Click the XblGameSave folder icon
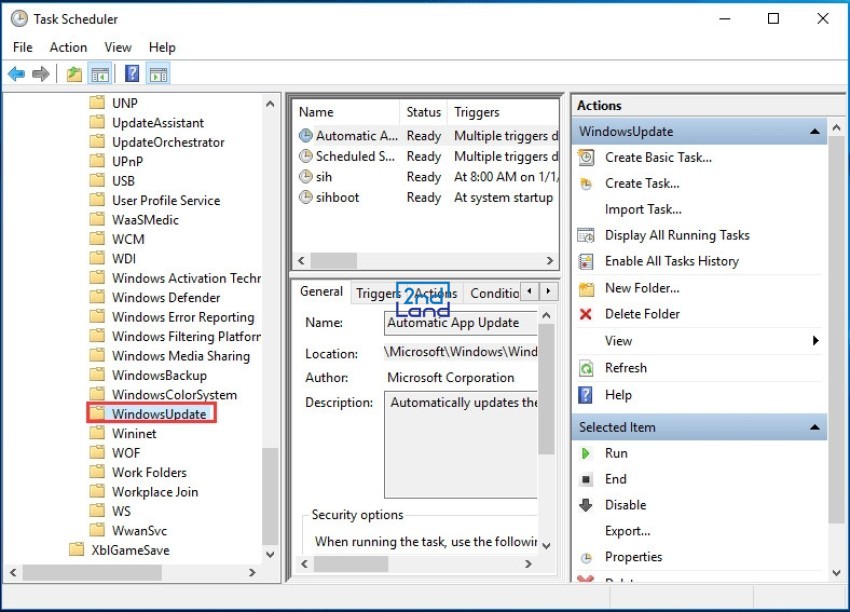The image size is (850, 612). pyautogui.click(x=77, y=550)
